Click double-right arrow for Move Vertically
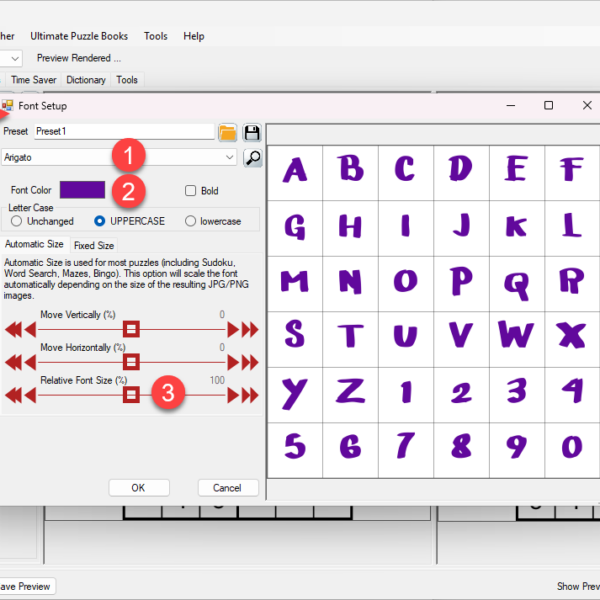 pos(250,329)
